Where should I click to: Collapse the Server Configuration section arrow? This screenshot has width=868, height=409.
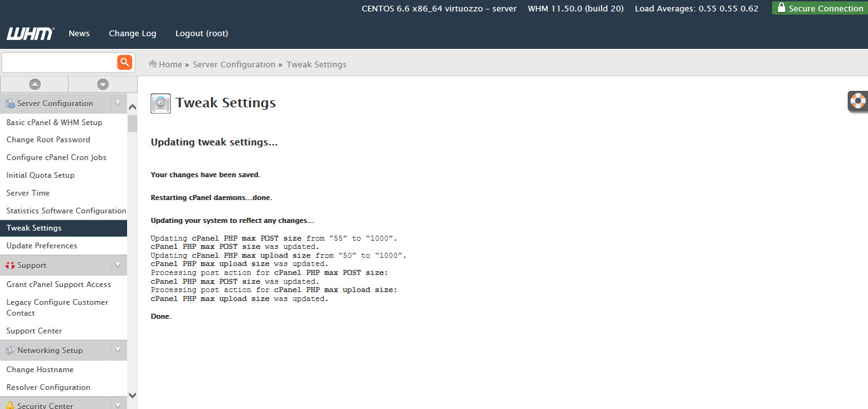pyautogui.click(x=118, y=104)
